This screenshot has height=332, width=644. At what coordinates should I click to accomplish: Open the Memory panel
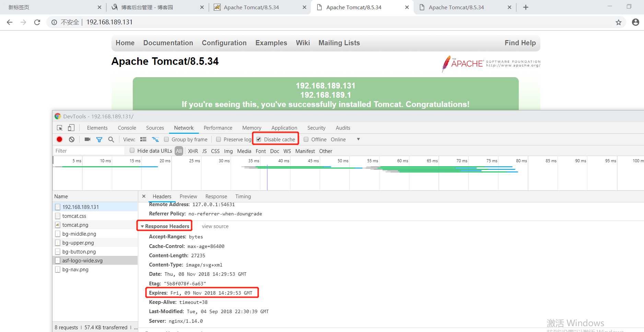coord(252,128)
